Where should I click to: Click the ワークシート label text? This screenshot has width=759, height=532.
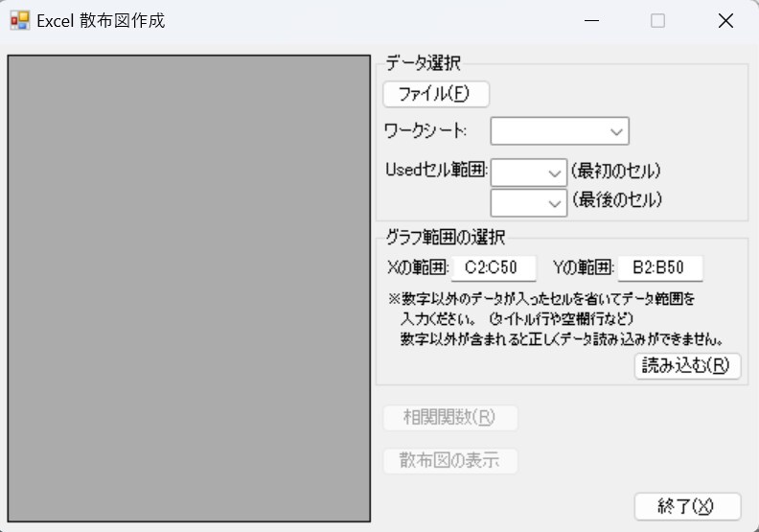tap(425, 130)
